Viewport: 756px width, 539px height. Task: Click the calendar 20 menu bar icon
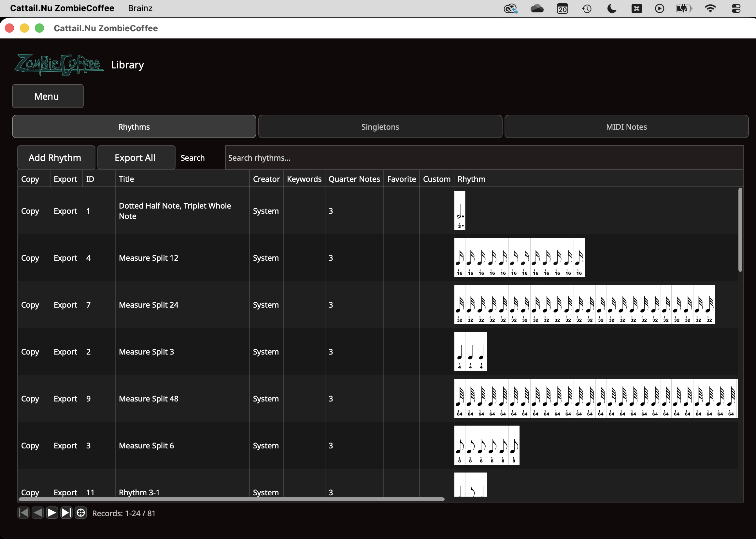pyautogui.click(x=562, y=8)
